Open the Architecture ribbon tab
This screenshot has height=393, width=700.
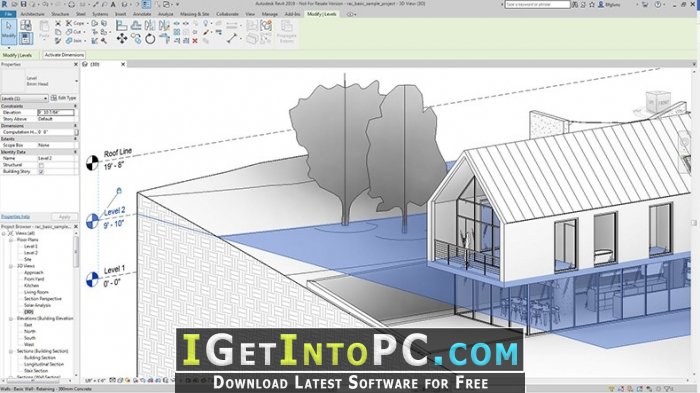pyautogui.click(x=32, y=14)
